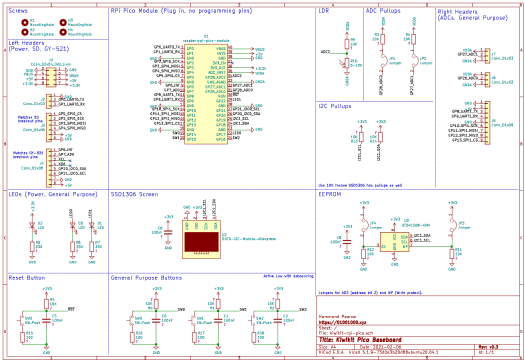This screenshot has height=362, width=525.
Task: Select the J1 2x04 power connector
Action: click(51, 77)
